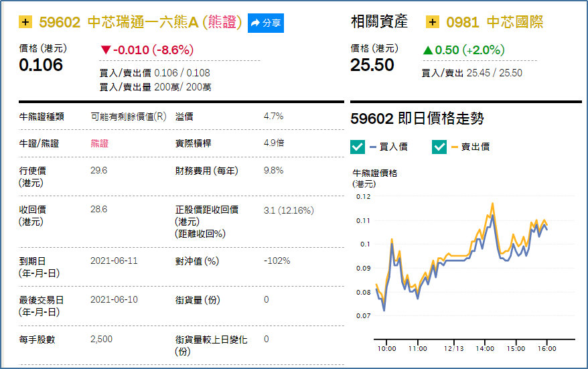Click 買入/賣出量 200萬/ 200萬 line
Image resolution: width=588 pixels, height=369 pixels.
155,87
